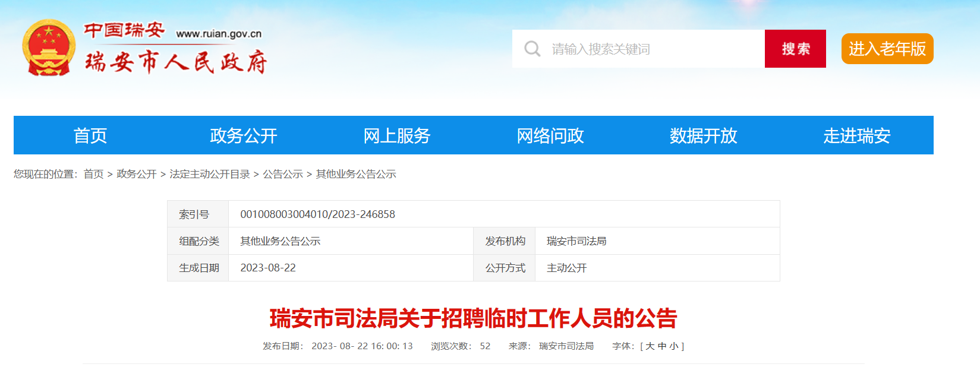Click the 公开方式 label cell
Image resolution: width=980 pixels, height=367 pixels.
click(505, 268)
